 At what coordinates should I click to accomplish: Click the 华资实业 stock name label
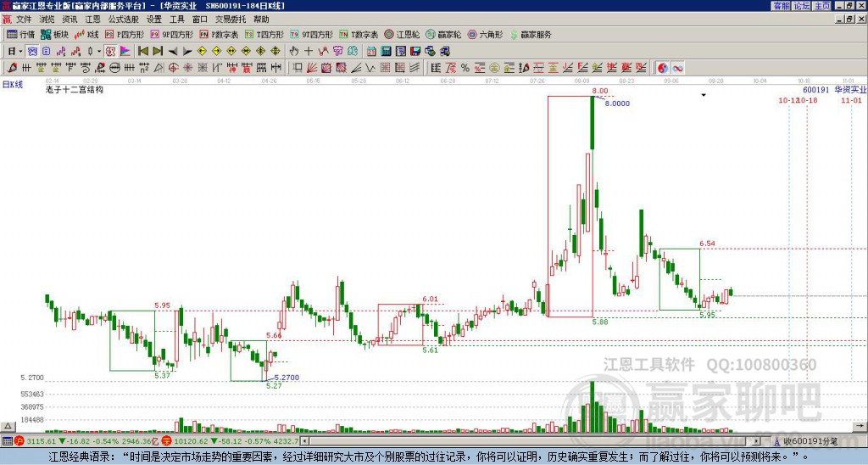pos(851,89)
